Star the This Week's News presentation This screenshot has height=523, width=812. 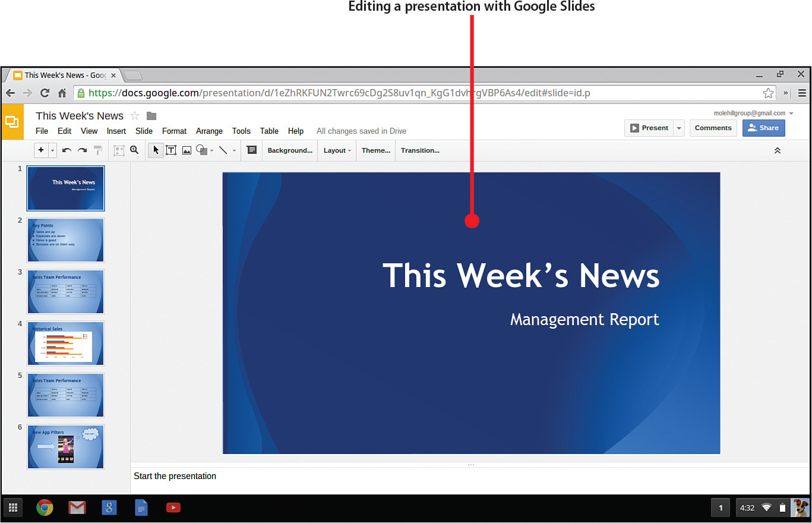pos(135,116)
